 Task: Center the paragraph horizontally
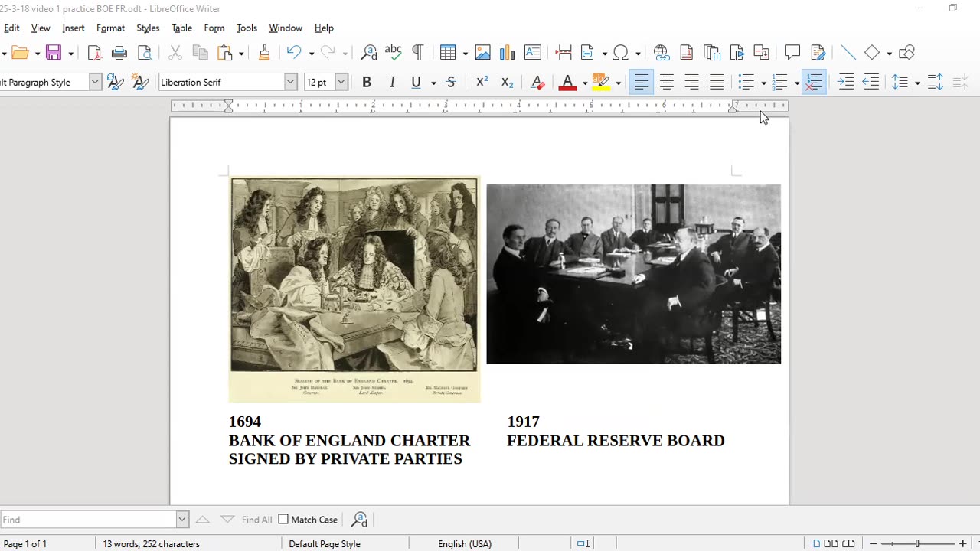click(x=667, y=83)
